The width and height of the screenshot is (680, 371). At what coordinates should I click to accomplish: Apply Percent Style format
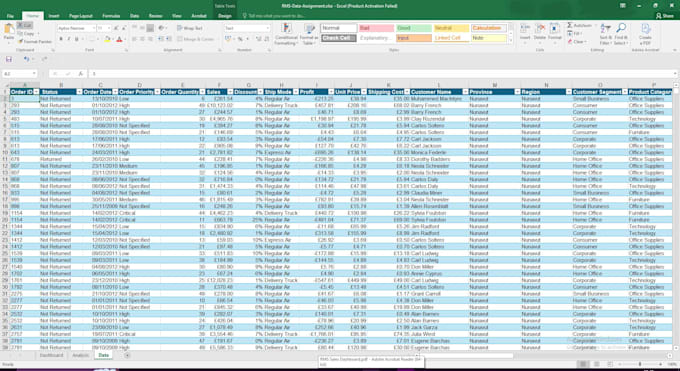click(240, 39)
